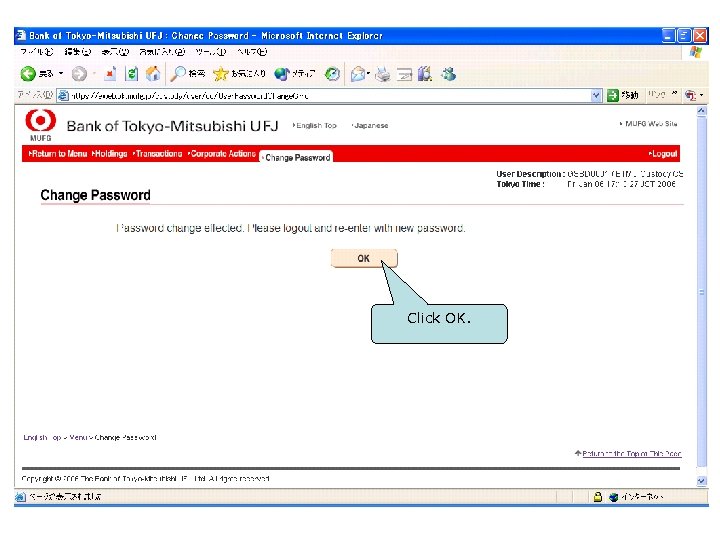Open the MUFG Web Site link

click(648, 124)
